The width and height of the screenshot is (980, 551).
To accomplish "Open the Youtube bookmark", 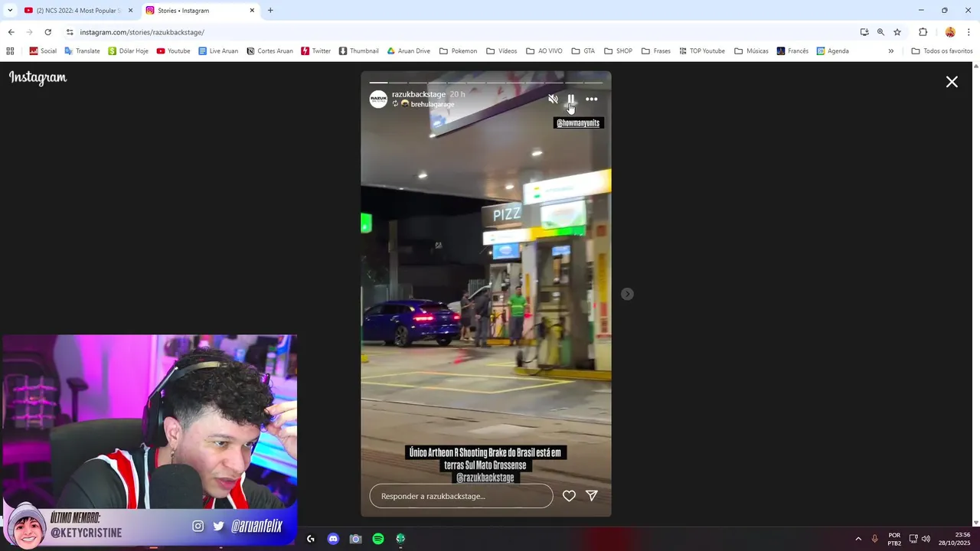I will (173, 51).
